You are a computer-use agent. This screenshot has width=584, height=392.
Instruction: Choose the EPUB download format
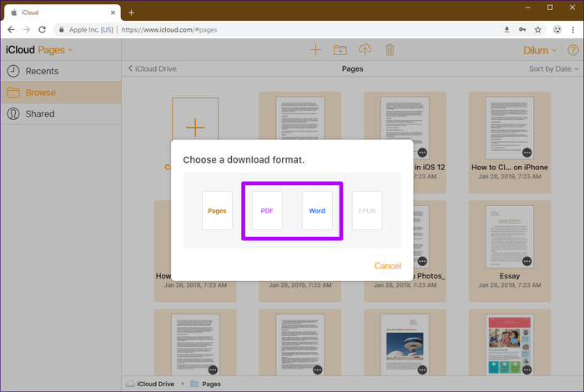[367, 210]
